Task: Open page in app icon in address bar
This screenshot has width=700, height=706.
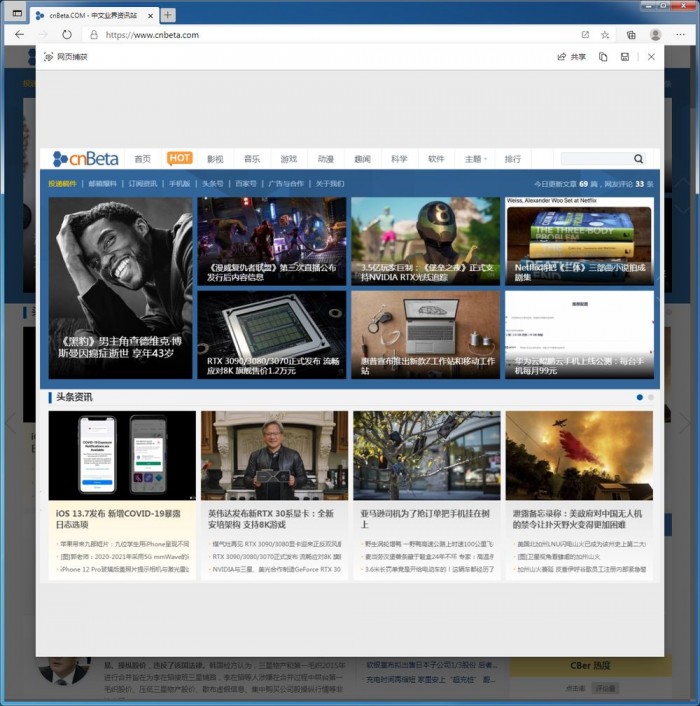Action: (585, 35)
